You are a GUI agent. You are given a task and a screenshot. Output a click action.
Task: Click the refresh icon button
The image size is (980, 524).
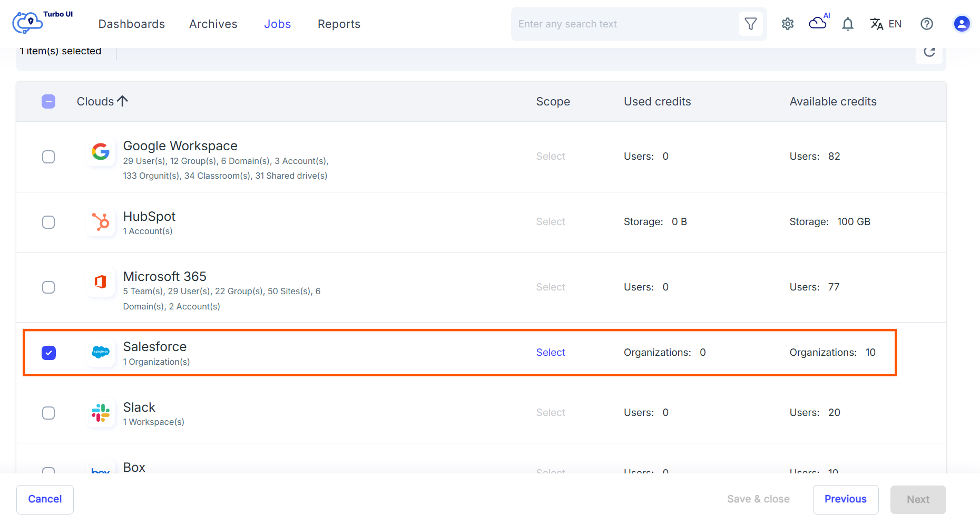pyautogui.click(x=929, y=52)
